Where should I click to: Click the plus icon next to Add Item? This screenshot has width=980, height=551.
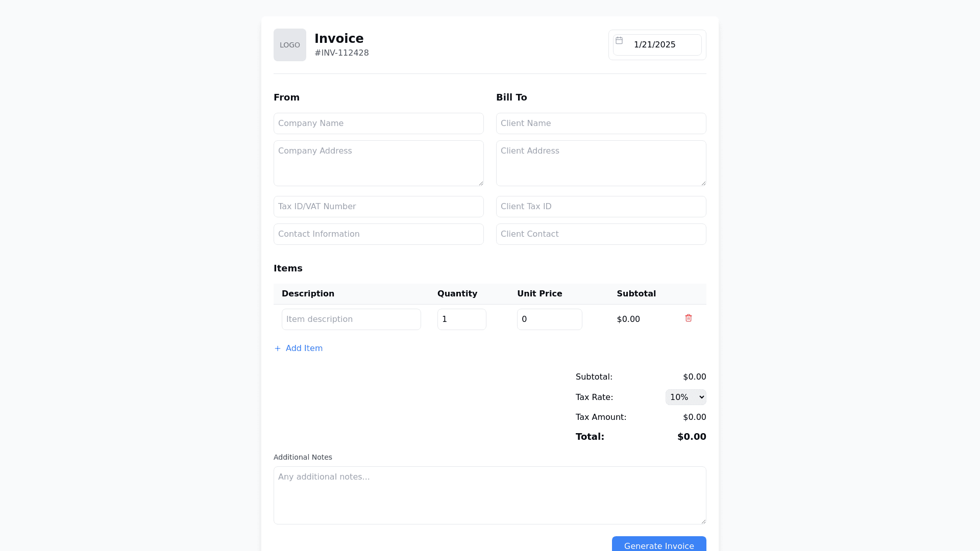coord(277,348)
